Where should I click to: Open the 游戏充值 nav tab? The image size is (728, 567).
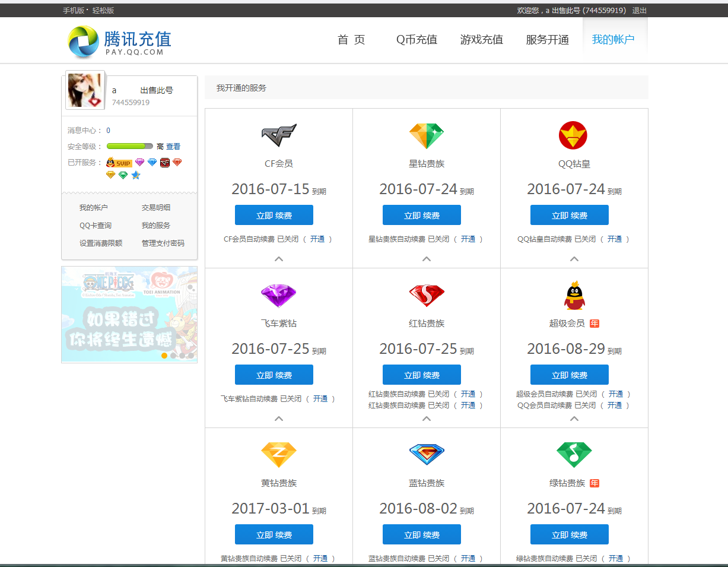482,40
